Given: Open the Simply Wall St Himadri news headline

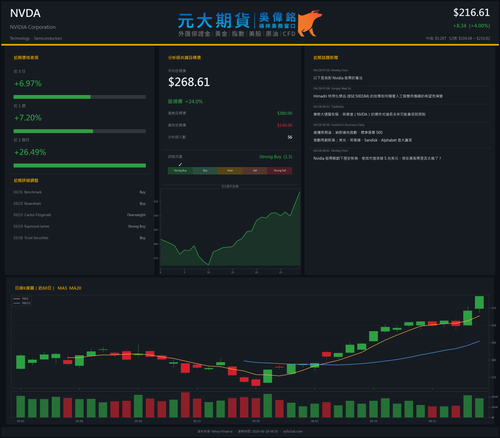Looking at the screenshot, I should (x=378, y=96).
